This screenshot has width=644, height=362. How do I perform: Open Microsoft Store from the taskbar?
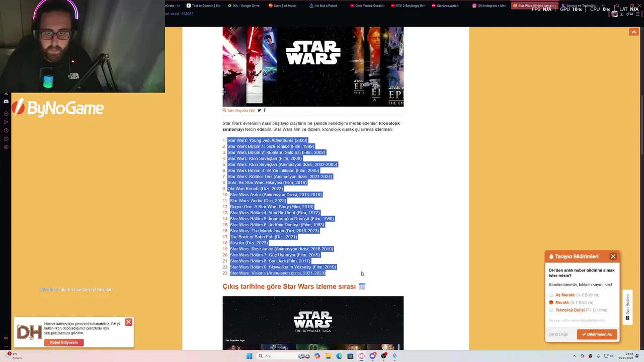coord(350,356)
